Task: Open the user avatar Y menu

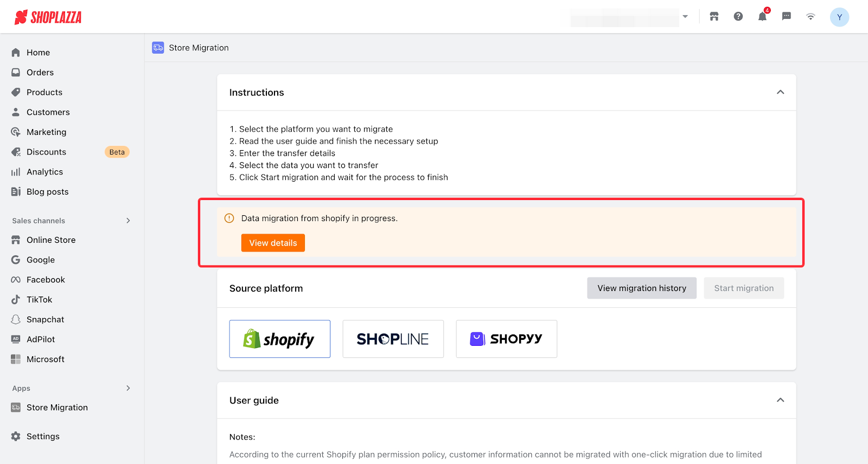Action: 839,17
